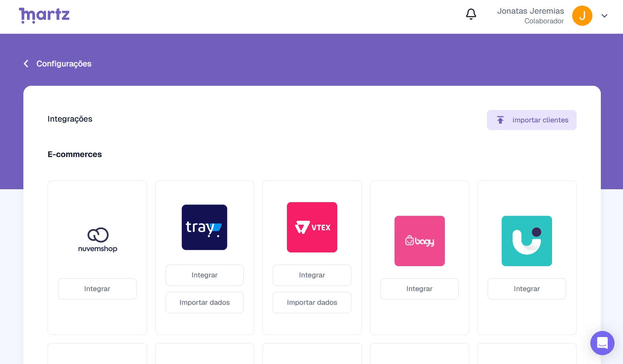Expand the user account dropdown chevron
This screenshot has height=364, width=623.
pos(604,16)
